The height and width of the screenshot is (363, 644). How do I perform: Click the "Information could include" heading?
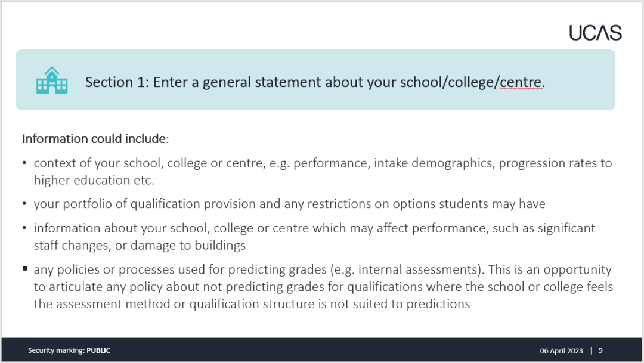[95, 139]
